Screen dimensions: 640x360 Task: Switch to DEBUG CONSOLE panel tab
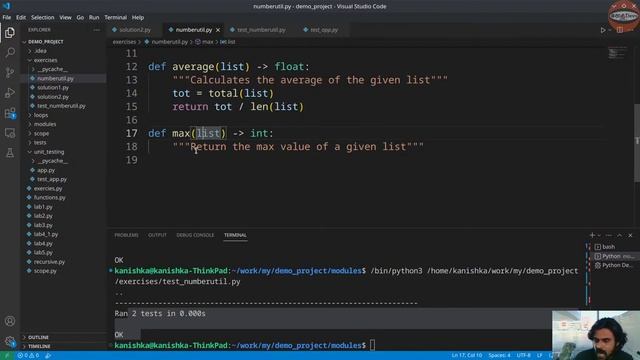point(195,235)
